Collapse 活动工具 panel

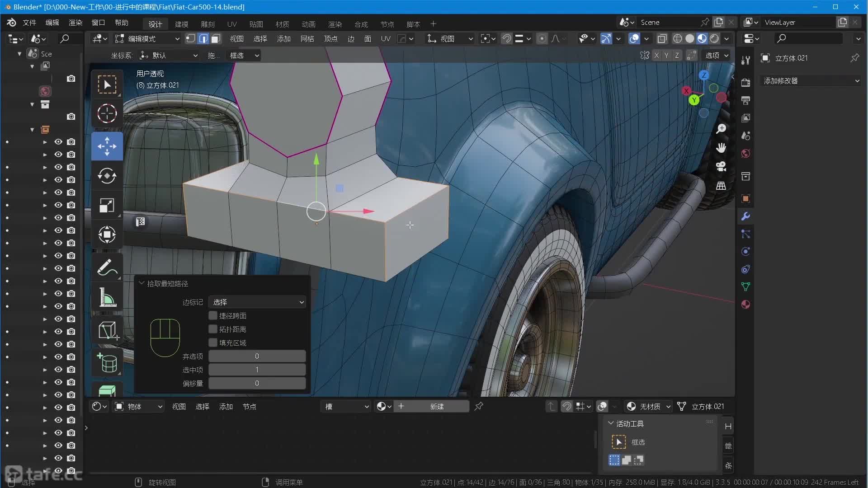pyautogui.click(x=611, y=423)
